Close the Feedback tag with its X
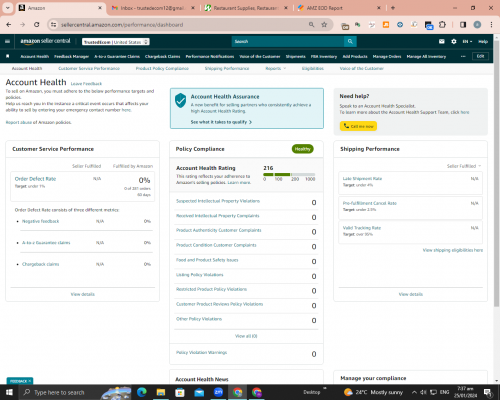 pyautogui.click(x=30, y=381)
